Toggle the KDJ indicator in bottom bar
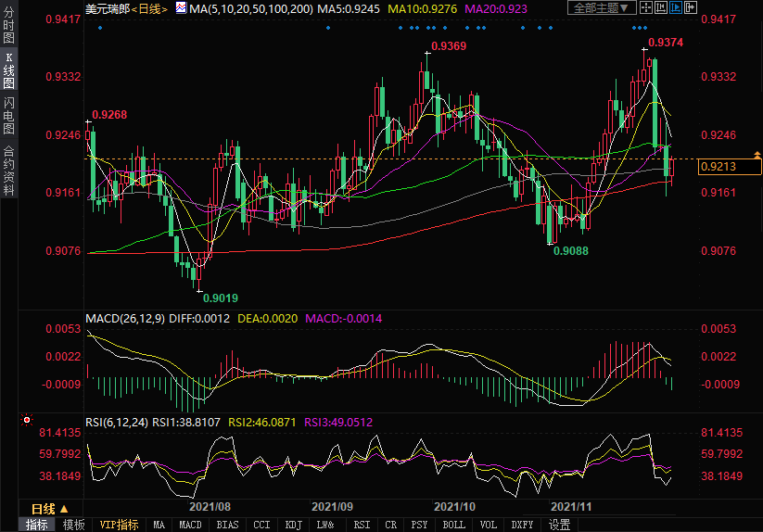 [x=293, y=525]
